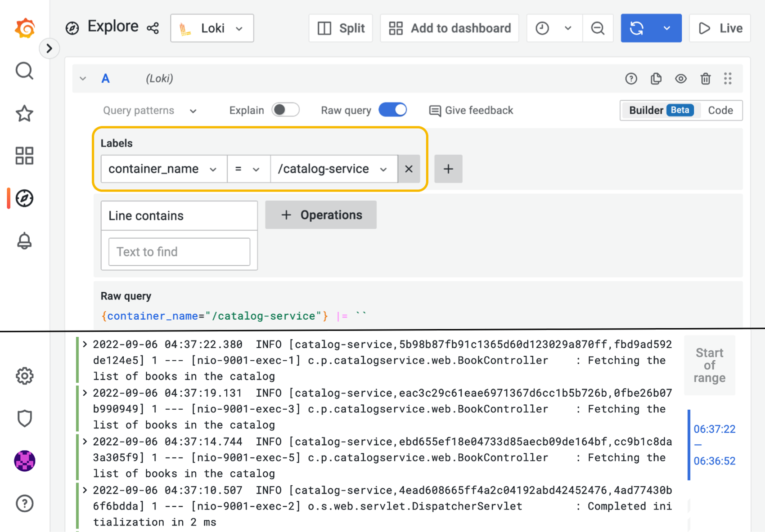Open Configuration gear icon in sidebar
The image size is (765, 532).
(x=24, y=376)
